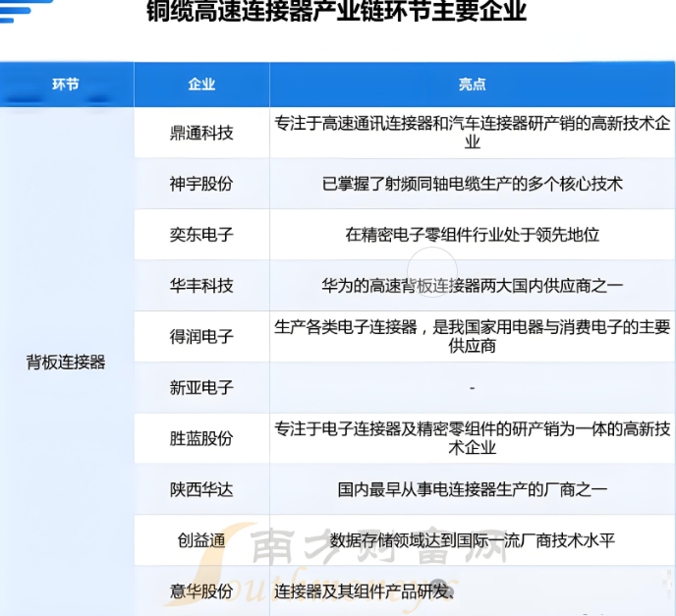Click company name 得润电子
The image size is (676, 616).
point(201,336)
